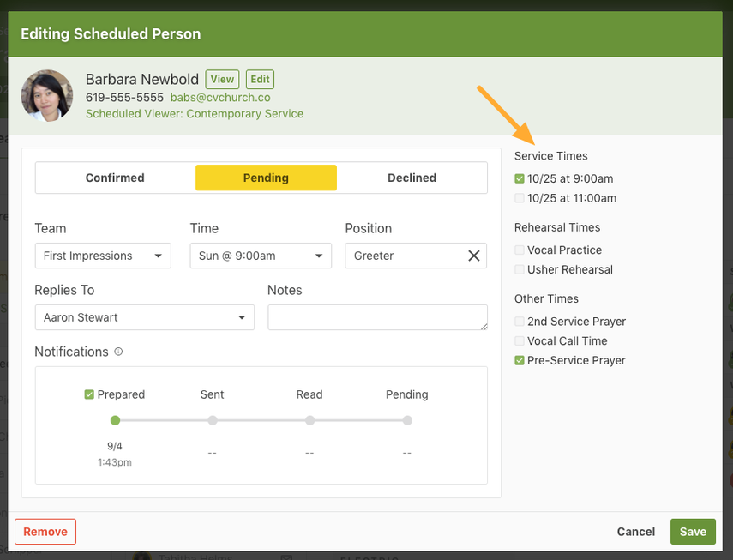This screenshot has width=733, height=560.
Task: Set status to Declined
Action: pos(412,178)
